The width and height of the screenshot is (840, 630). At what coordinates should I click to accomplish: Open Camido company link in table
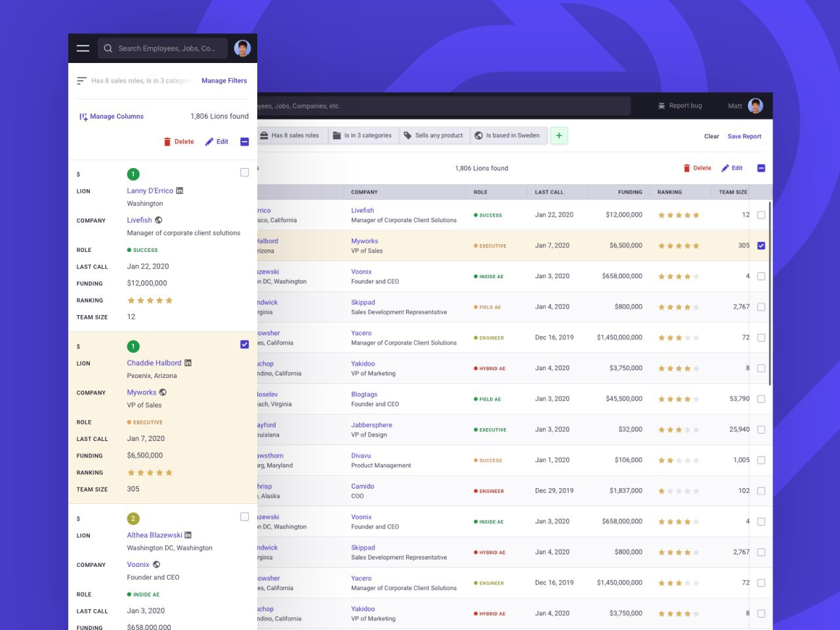(362, 486)
